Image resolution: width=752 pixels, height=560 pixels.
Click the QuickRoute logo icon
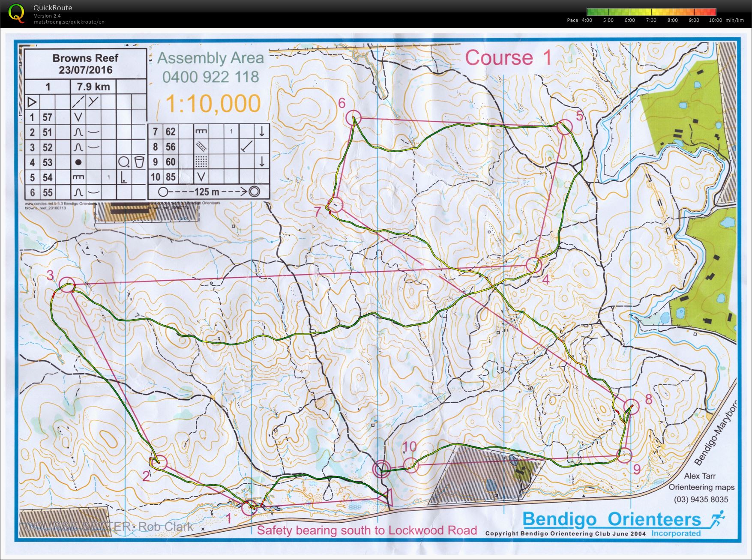click(x=17, y=13)
